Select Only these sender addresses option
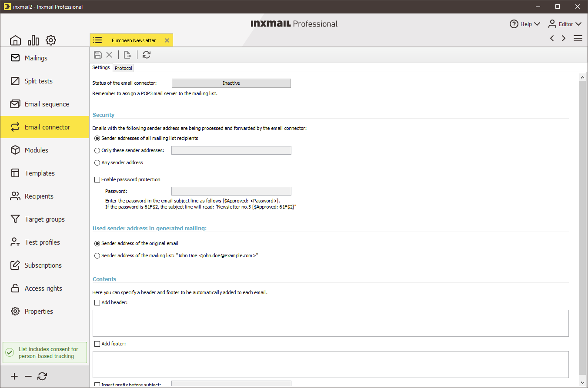Viewport: 588px width, 388px height. 97,150
